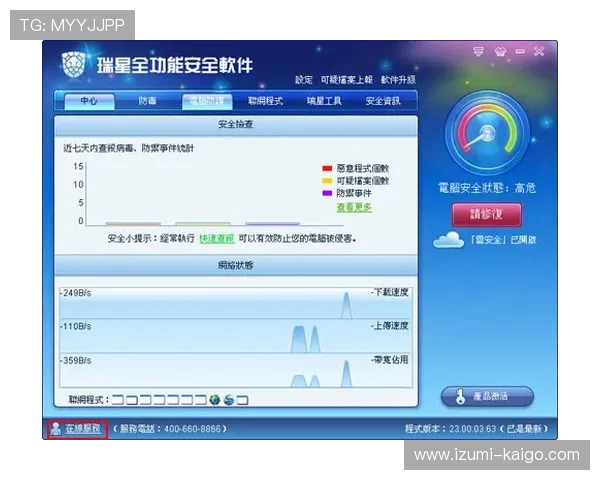The height and width of the screenshot is (480, 600).
Task: Click 軟件升級 to update software
Action: 398,80
